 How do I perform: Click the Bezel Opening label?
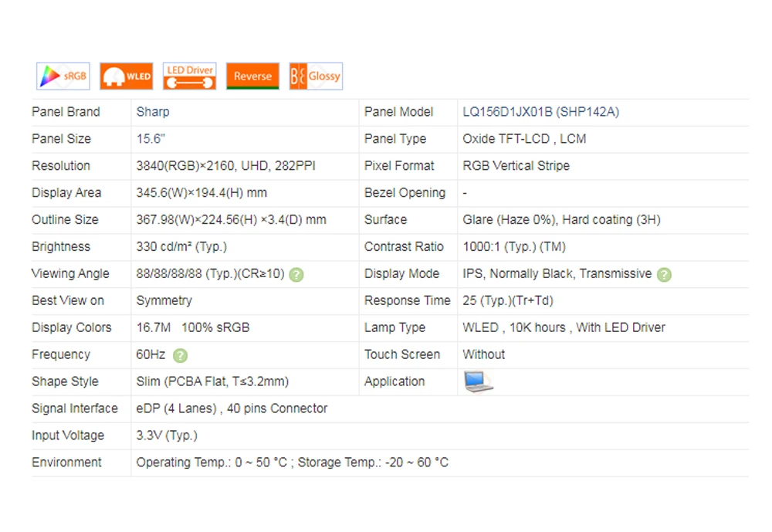pos(405,193)
